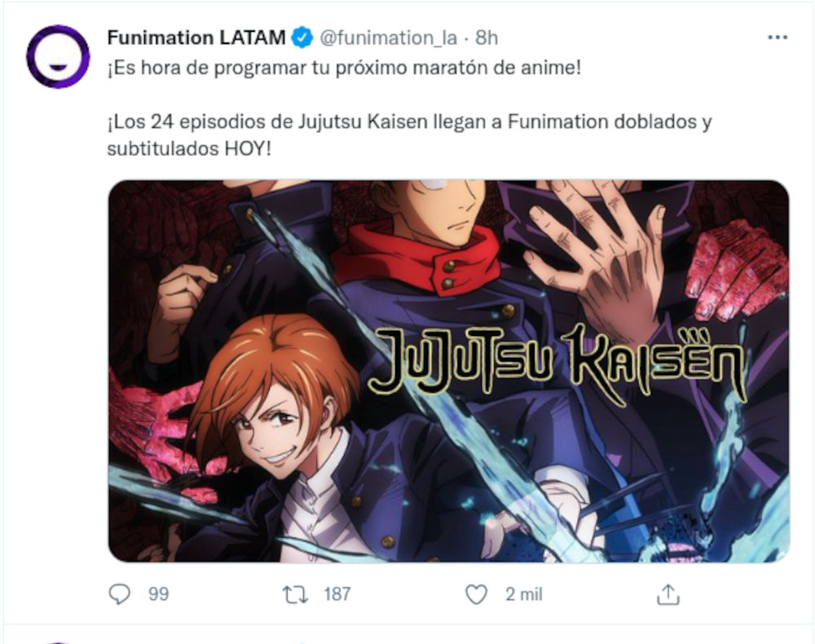Click the 8h timestamp of the tweet
The width and height of the screenshot is (815, 644).
[x=487, y=38]
